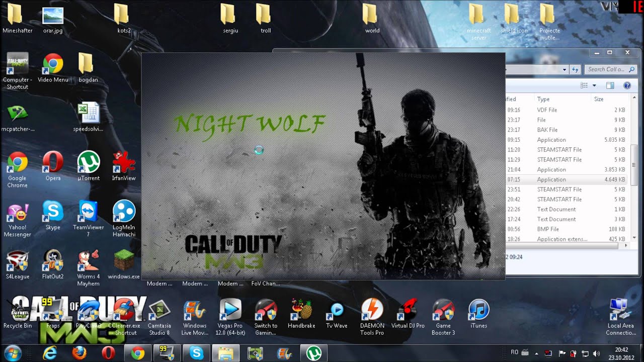Viewport: 644px width, 362px height.
Task: Switch to µTorrent in the taskbar
Action: (x=314, y=353)
